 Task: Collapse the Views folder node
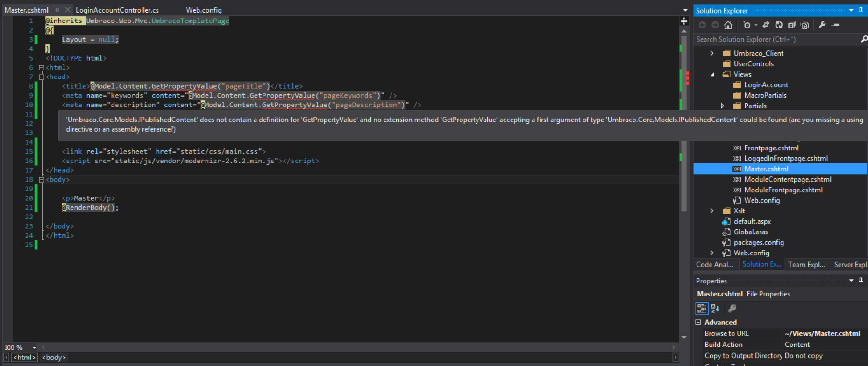pyautogui.click(x=712, y=75)
